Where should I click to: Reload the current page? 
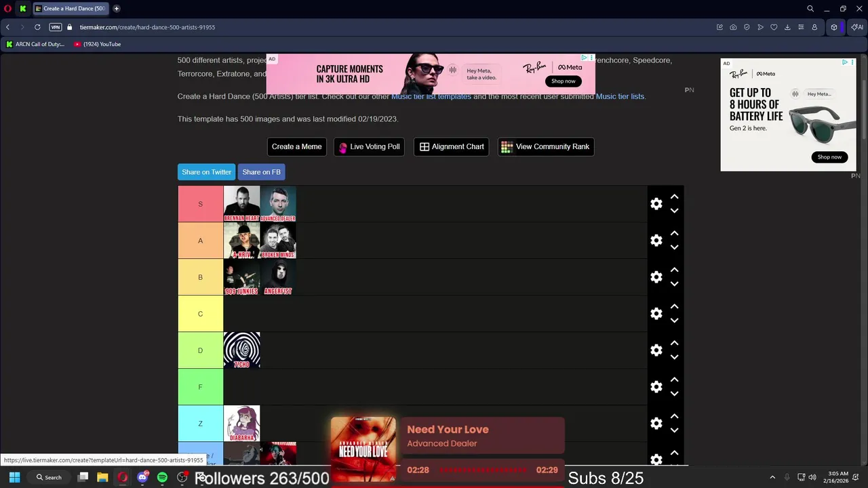[37, 27]
